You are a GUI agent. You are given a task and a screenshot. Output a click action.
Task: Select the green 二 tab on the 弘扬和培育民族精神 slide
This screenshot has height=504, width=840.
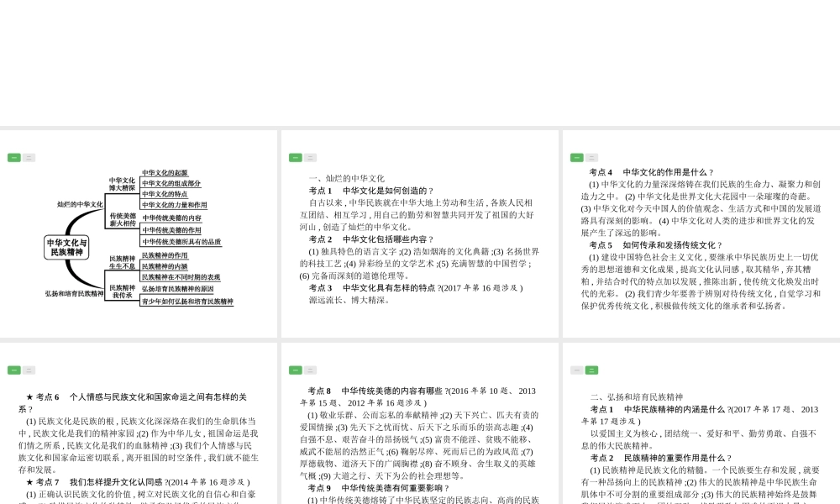(591, 370)
